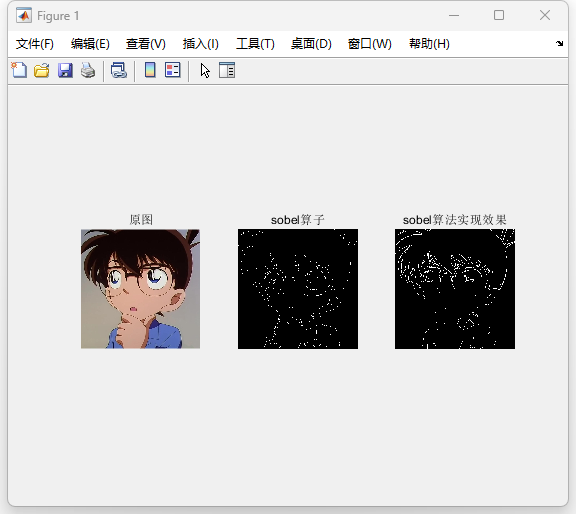
Task: Open the Property Inspector panel icon
Action: 227,70
